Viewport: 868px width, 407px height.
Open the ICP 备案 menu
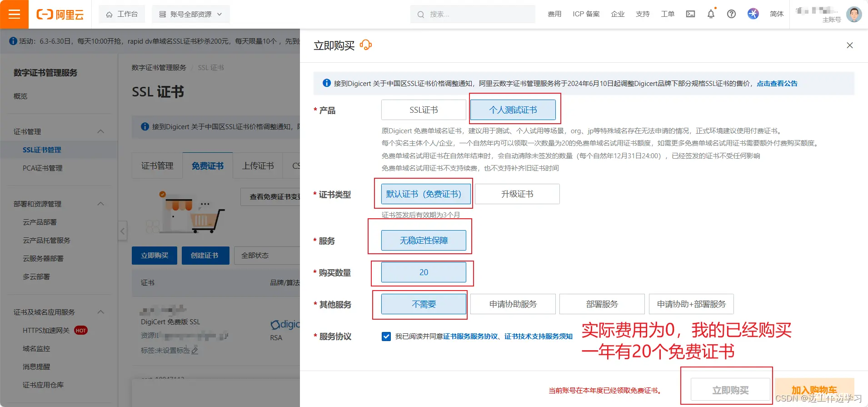[x=586, y=14]
